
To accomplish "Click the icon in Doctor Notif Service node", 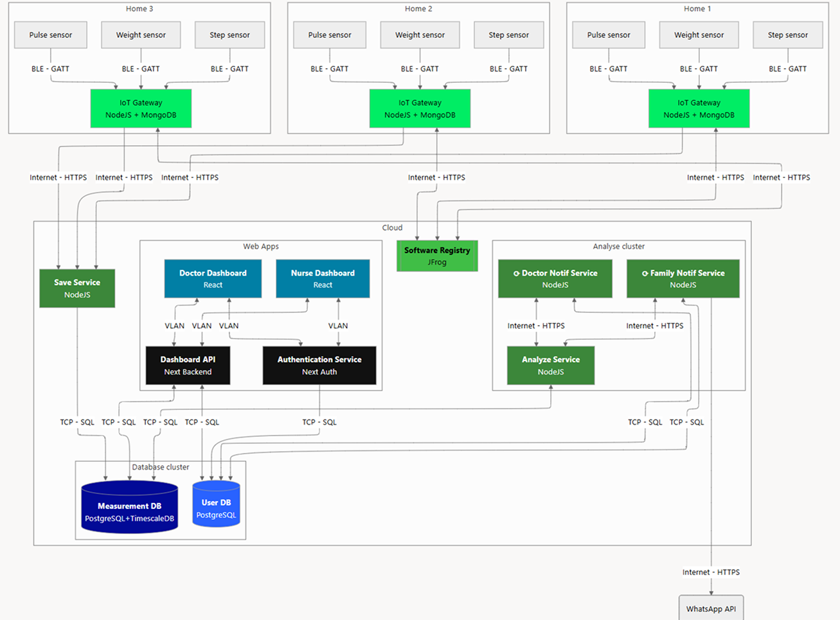I will pyautogui.click(x=516, y=274).
